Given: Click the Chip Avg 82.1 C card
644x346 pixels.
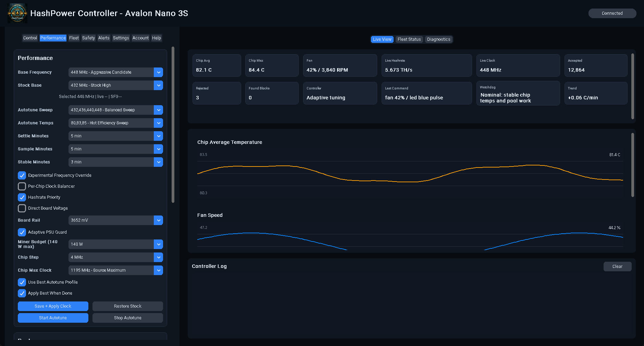Looking at the screenshot, I should (217, 65).
